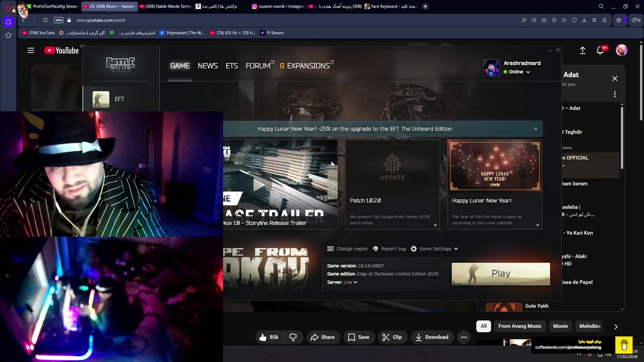
Task: Switch to the nazanin mandi Instagram tab
Action: 278,7
